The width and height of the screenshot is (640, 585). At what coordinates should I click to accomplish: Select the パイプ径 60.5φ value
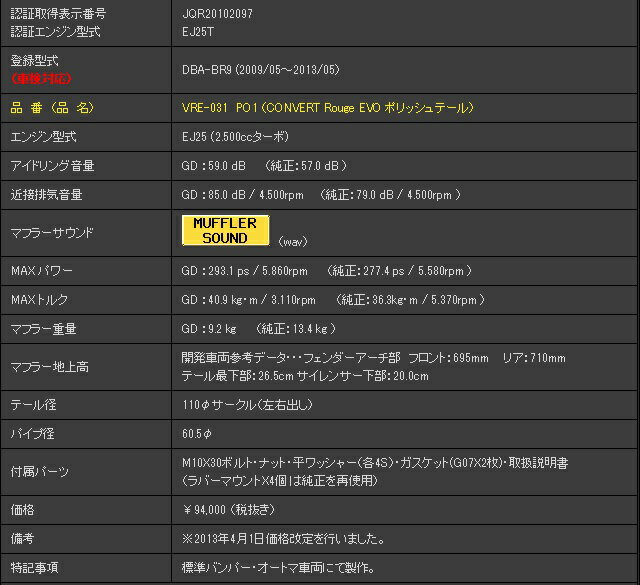(197, 434)
